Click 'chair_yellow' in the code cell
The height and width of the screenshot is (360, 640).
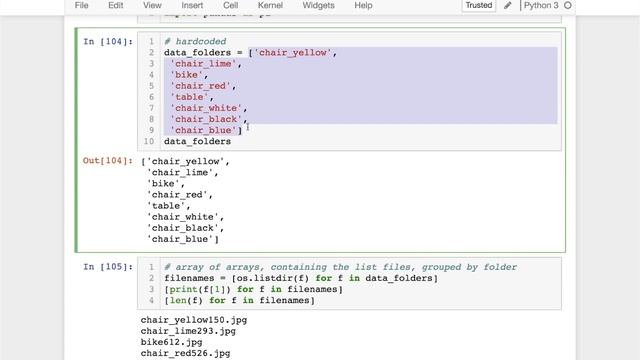[293, 53]
